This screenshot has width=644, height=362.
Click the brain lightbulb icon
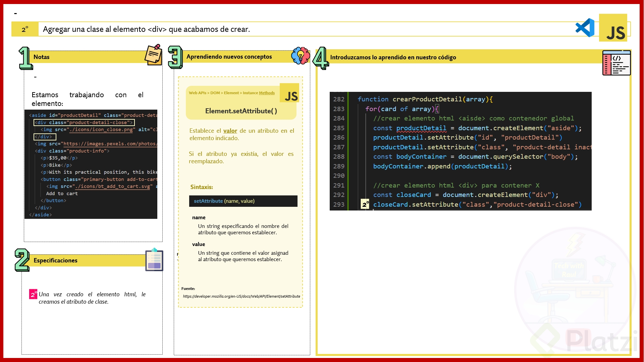pyautogui.click(x=301, y=55)
